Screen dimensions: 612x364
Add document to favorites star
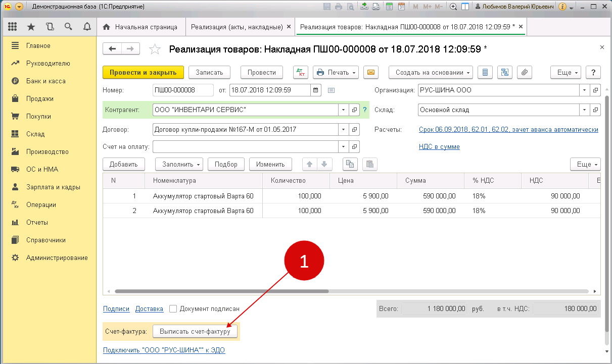point(155,49)
